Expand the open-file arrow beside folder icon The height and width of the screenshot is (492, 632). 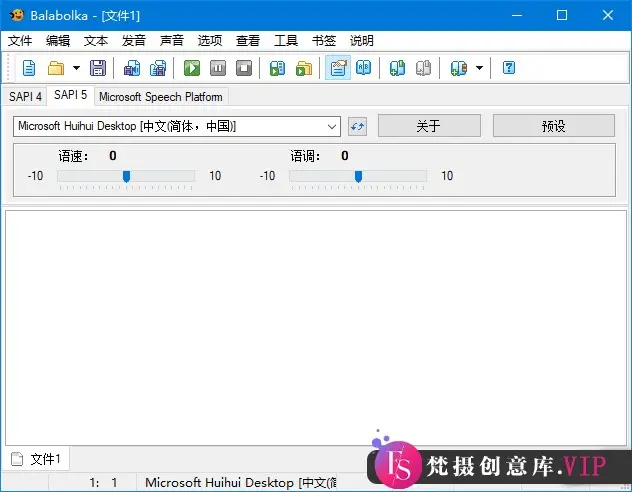point(76,68)
